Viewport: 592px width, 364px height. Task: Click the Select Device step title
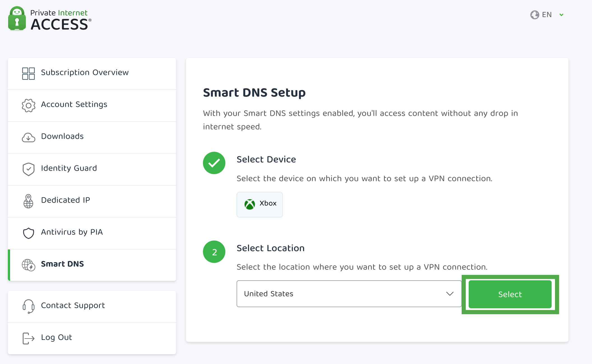coord(266,159)
